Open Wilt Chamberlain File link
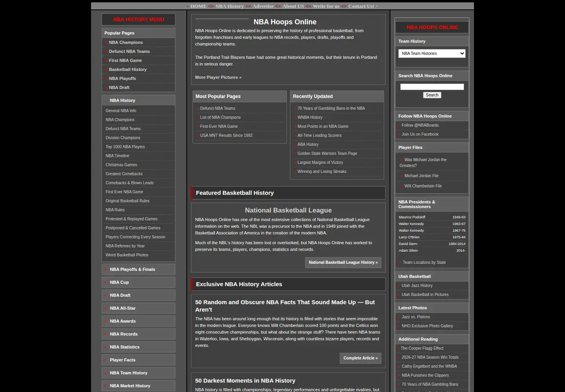The height and width of the screenshot is (392, 565). [423, 186]
